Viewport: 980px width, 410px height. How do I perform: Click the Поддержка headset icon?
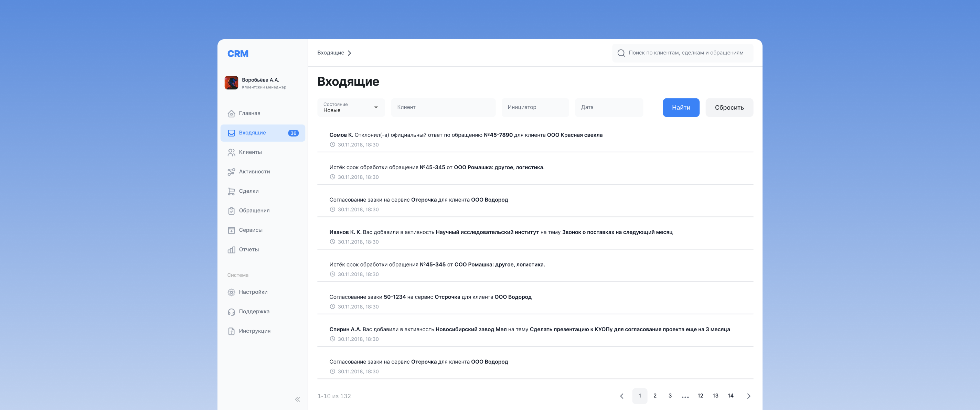point(231,312)
